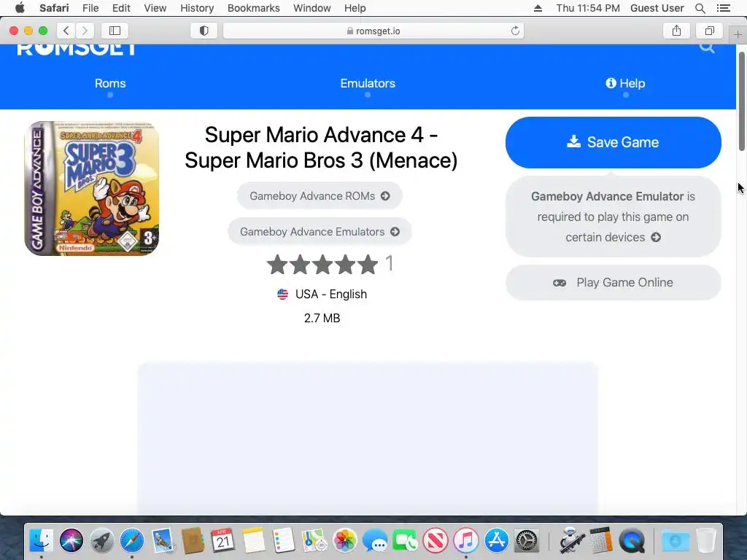Open Spotlight search in the menu bar
This screenshot has width=747, height=560.
[x=700, y=8]
